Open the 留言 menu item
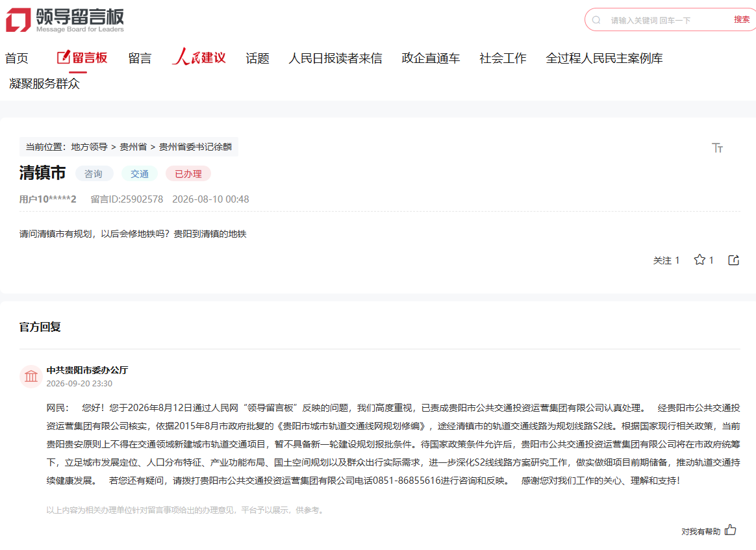 click(140, 58)
